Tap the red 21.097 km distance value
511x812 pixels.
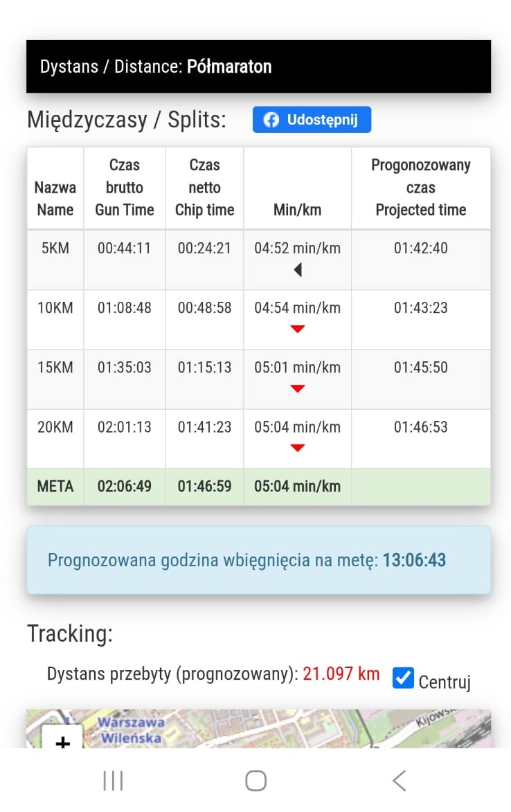tap(342, 674)
